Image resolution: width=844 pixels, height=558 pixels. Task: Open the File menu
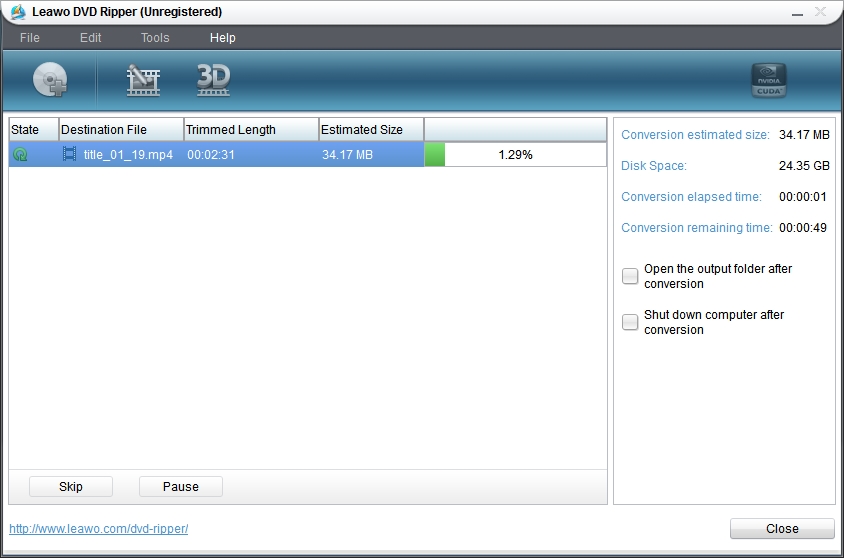30,38
